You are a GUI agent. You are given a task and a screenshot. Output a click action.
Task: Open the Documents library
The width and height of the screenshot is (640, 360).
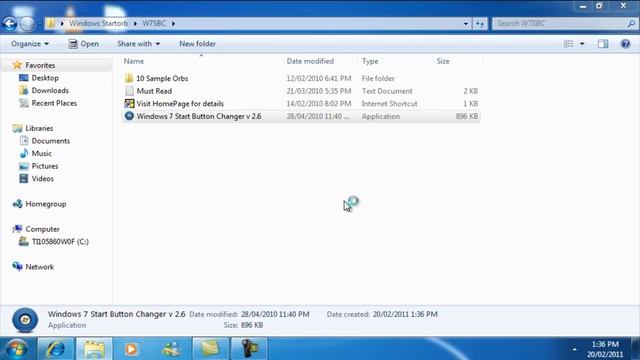tap(51, 141)
